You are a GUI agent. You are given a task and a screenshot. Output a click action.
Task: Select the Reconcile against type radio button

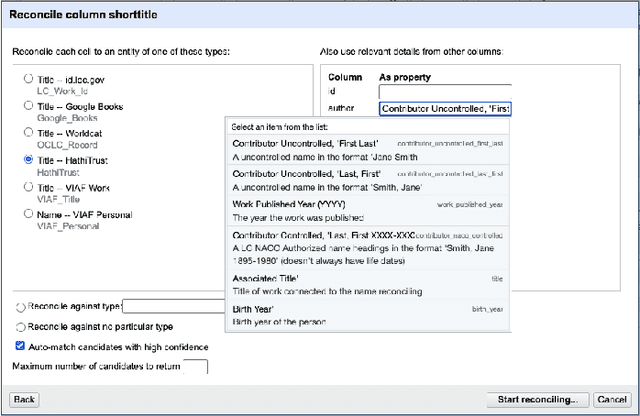[x=20, y=307]
